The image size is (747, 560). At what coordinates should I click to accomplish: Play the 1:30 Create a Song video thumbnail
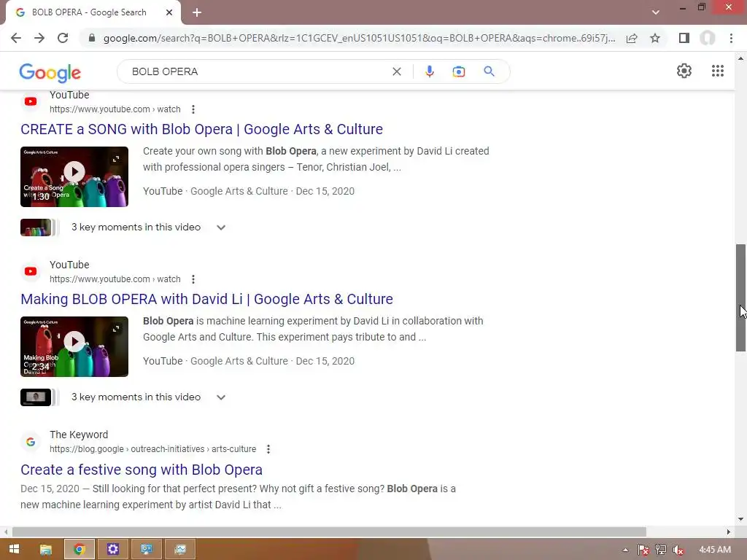(74, 176)
